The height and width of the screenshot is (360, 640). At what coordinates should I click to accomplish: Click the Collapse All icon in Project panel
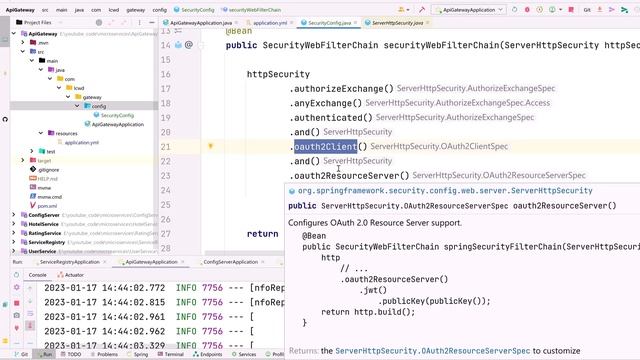(x=124, y=22)
